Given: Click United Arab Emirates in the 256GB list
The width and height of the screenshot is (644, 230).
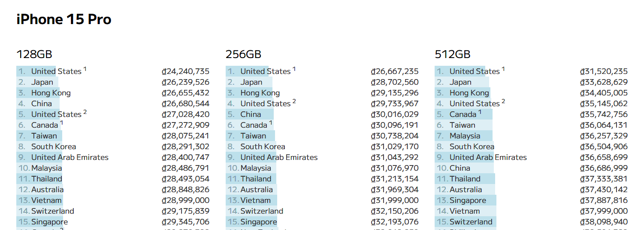Looking at the screenshot, I should [x=279, y=157].
